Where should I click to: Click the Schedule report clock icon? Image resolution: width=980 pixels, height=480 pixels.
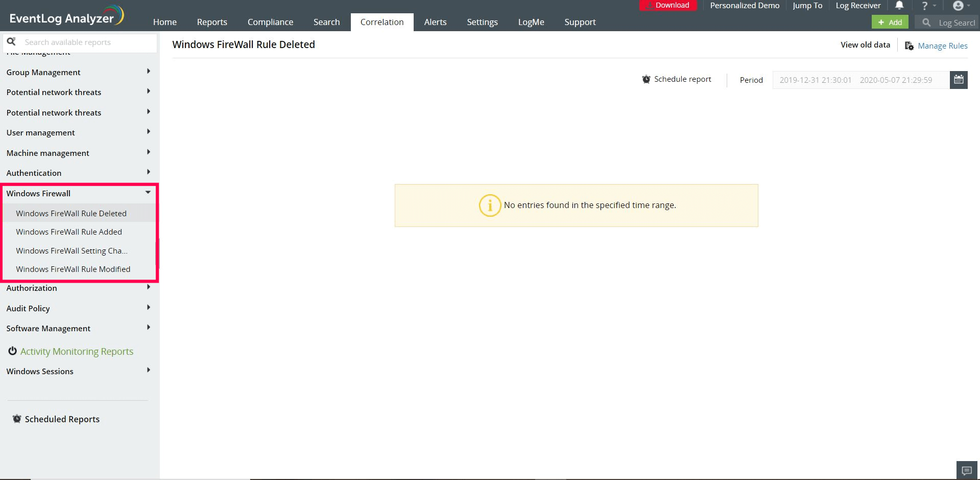tap(646, 79)
